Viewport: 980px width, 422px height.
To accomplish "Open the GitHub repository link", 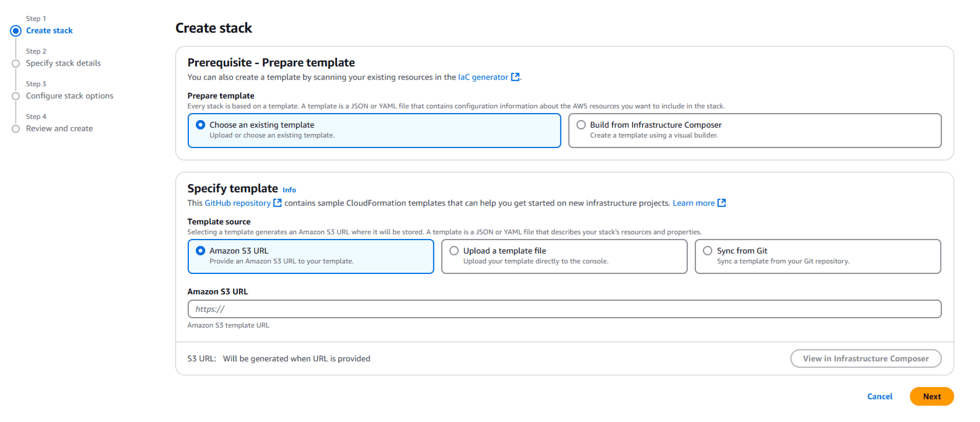I will click(x=237, y=203).
